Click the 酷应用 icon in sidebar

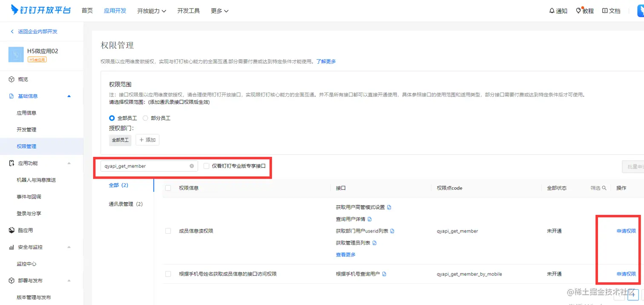tap(11, 230)
